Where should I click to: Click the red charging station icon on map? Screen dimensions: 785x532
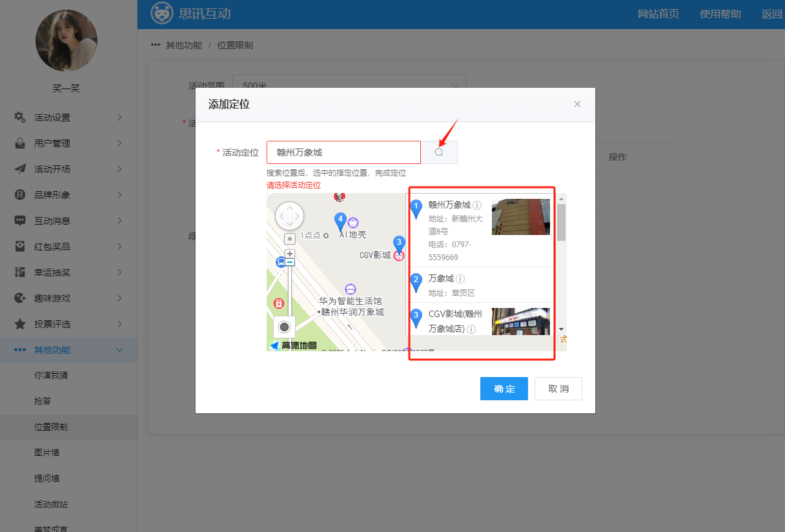click(x=278, y=303)
